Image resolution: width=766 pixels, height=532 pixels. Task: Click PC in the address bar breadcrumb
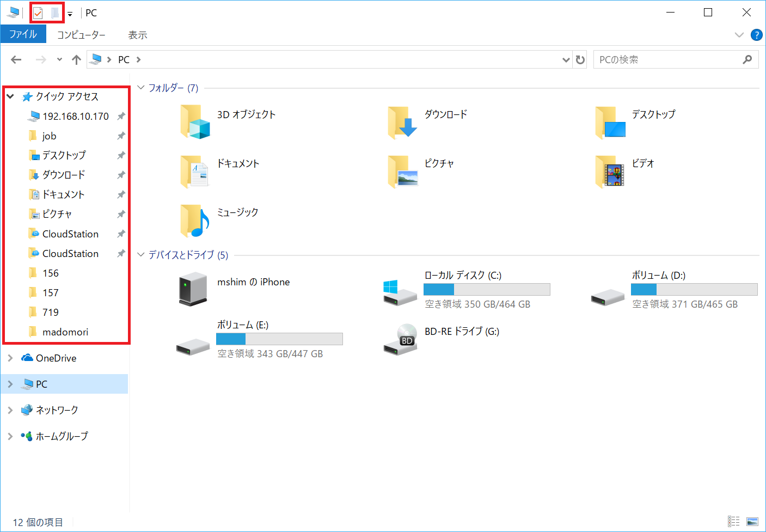pyautogui.click(x=124, y=59)
